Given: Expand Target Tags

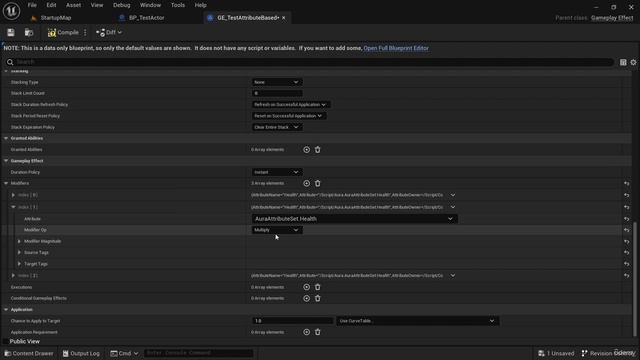Looking at the screenshot, I should 19,264.
